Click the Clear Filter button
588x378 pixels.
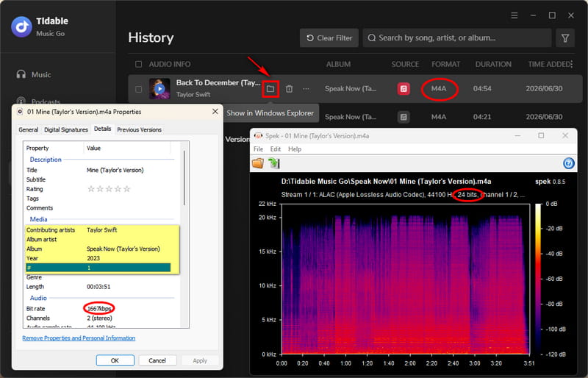click(x=329, y=38)
